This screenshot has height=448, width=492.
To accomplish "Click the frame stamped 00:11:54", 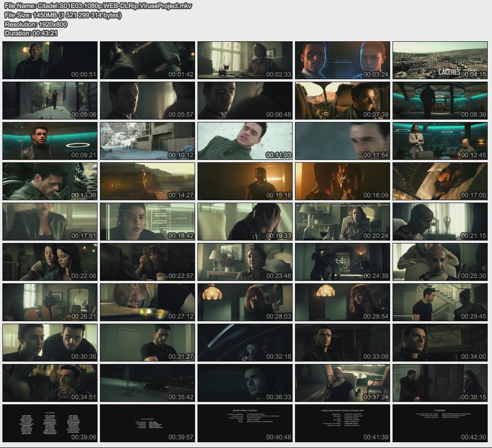I will click(x=343, y=141).
